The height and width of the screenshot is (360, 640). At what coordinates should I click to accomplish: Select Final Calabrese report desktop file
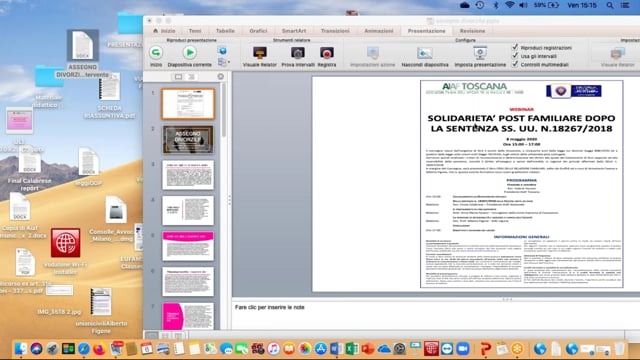click(29, 161)
